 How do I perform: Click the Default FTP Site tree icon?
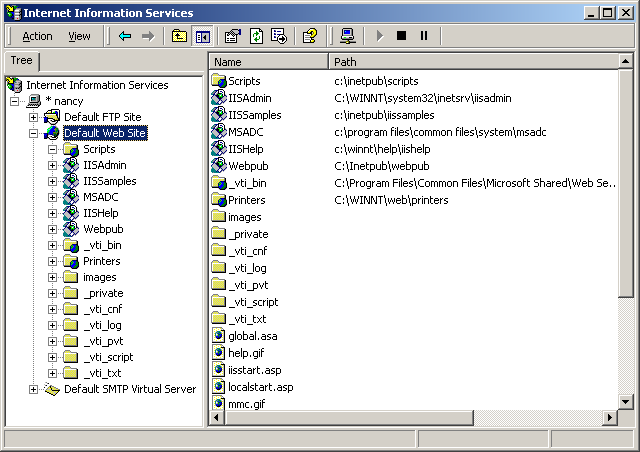[52, 117]
